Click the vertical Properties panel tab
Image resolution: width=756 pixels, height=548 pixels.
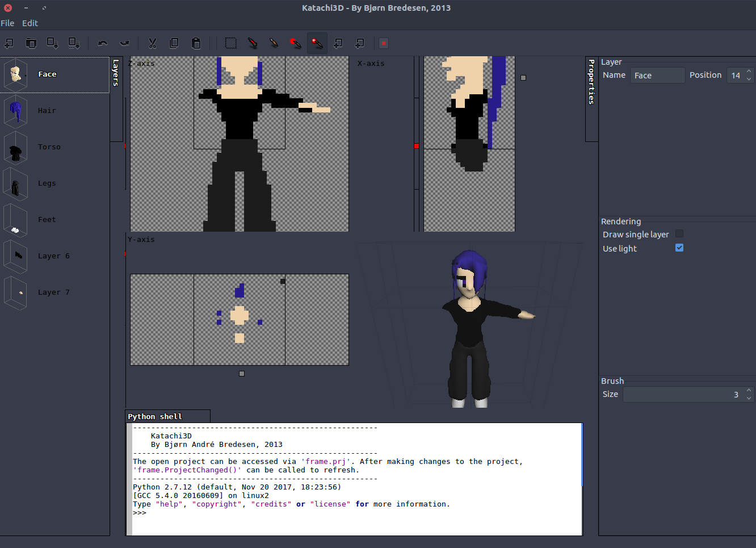click(x=591, y=99)
